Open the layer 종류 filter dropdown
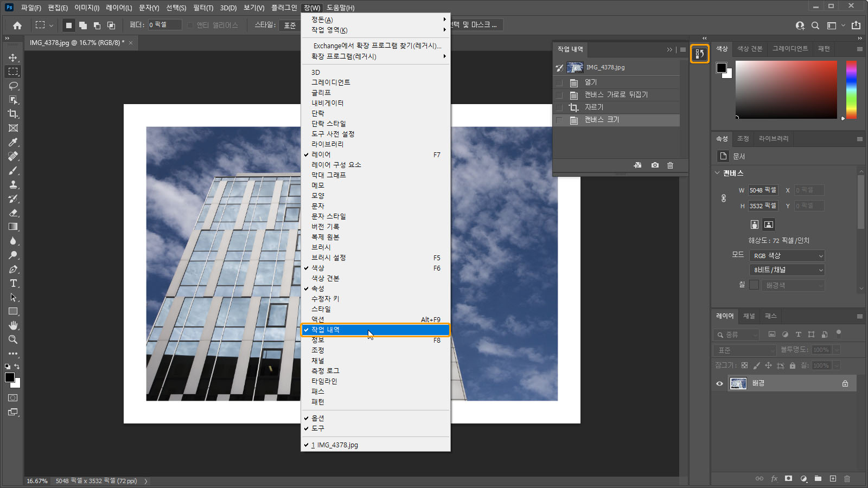868x488 pixels. pyautogui.click(x=737, y=335)
